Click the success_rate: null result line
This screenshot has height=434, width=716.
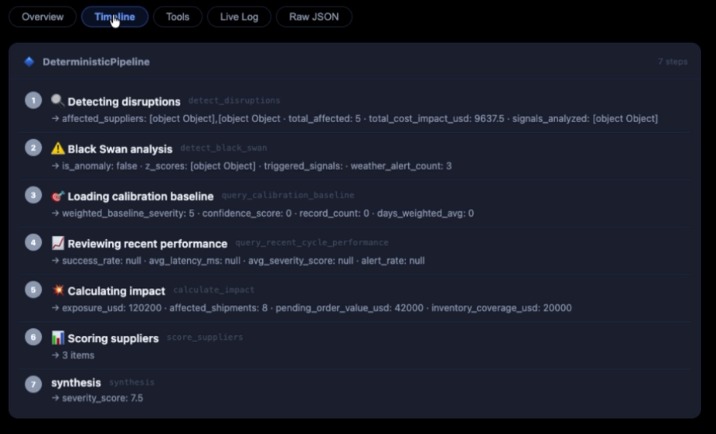[x=238, y=261]
